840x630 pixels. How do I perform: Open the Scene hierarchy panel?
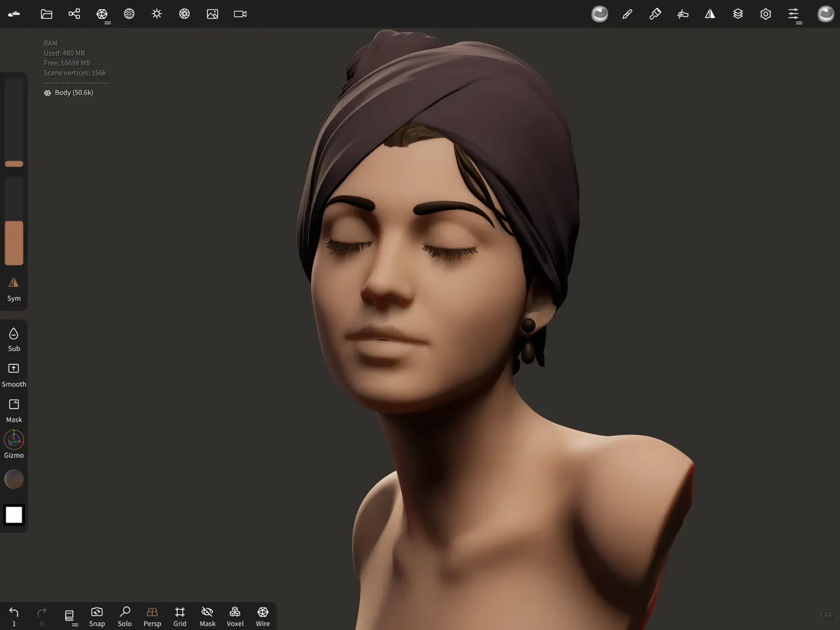pyautogui.click(x=74, y=14)
